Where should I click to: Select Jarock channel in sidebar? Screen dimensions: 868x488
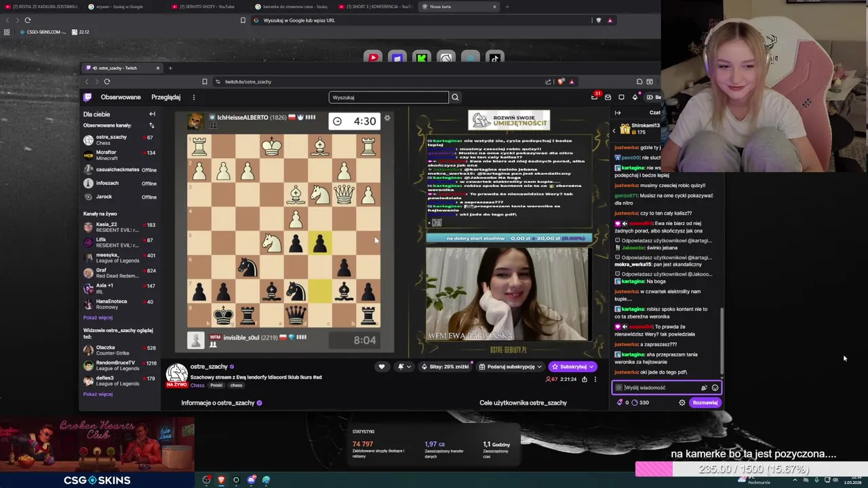click(119, 197)
